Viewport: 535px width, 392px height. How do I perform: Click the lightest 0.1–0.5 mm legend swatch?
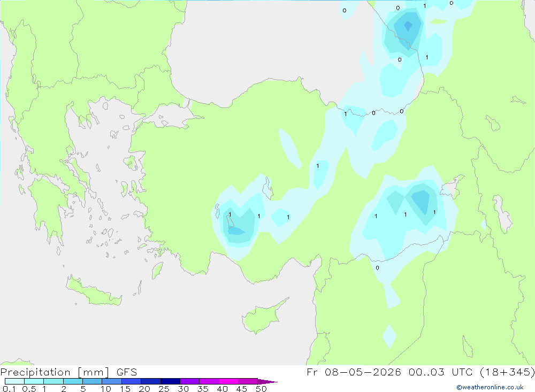click(14, 381)
